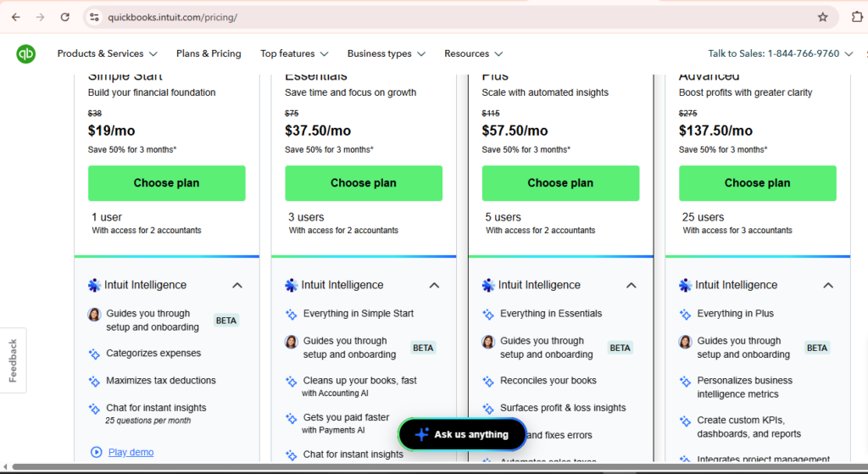Bookmark this page with star icon
Viewport: 868px width, 474px height.
tap(822, 17)
